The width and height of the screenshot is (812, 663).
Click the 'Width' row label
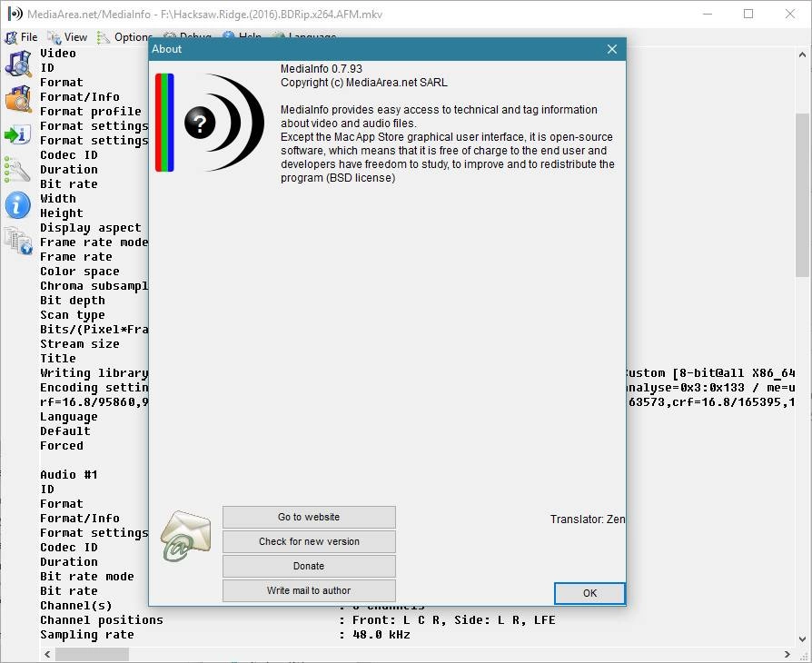tap(58, 199)
